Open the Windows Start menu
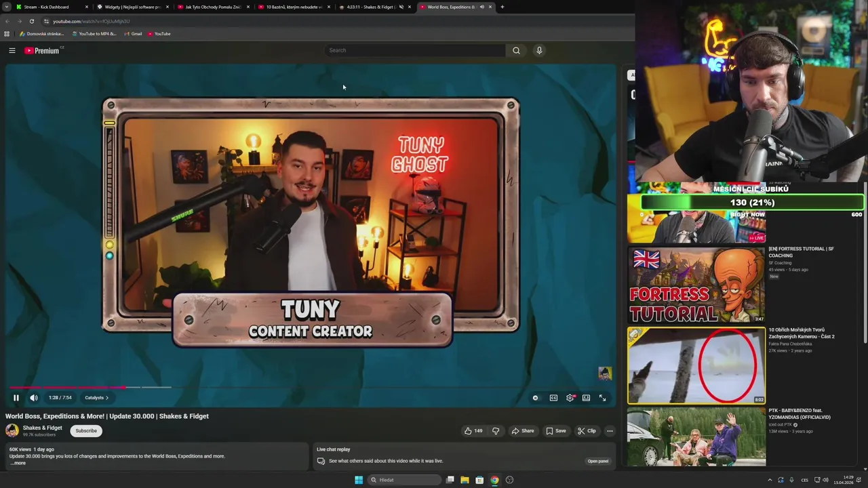 [359, 480]
